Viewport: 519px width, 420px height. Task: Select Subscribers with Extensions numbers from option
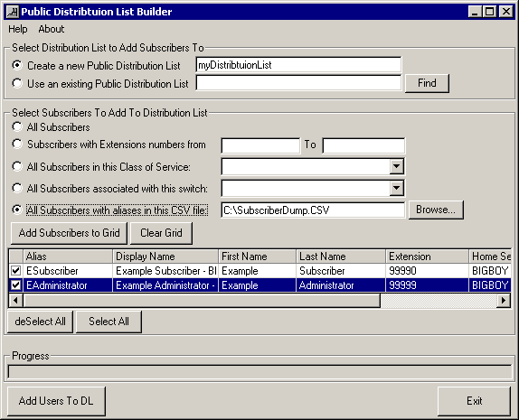(17, 144)
